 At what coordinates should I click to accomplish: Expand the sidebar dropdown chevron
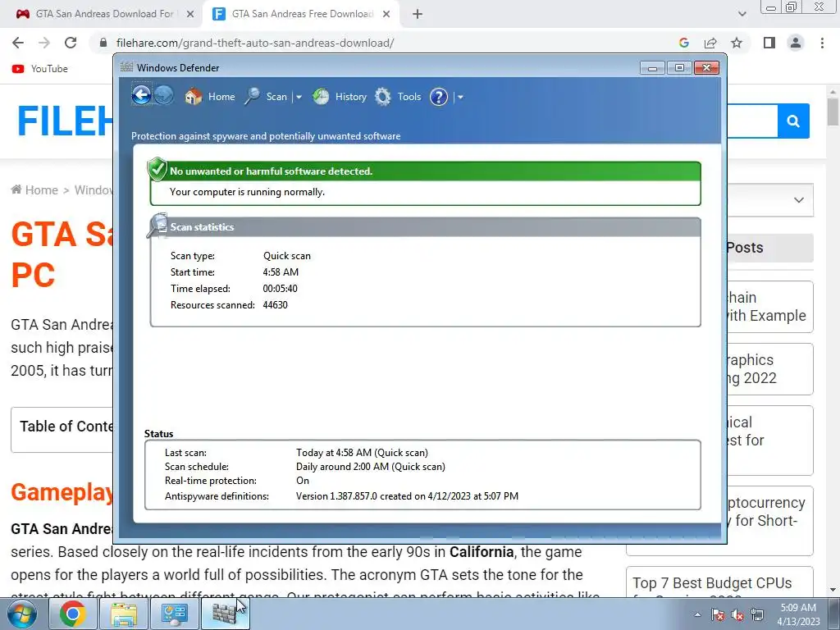(799, 200)
